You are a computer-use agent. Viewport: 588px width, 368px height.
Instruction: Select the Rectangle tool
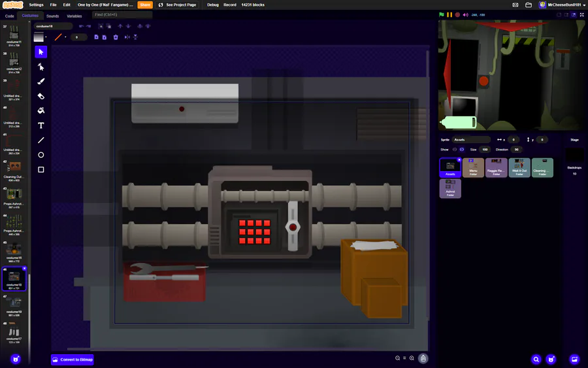coord(41,169)
